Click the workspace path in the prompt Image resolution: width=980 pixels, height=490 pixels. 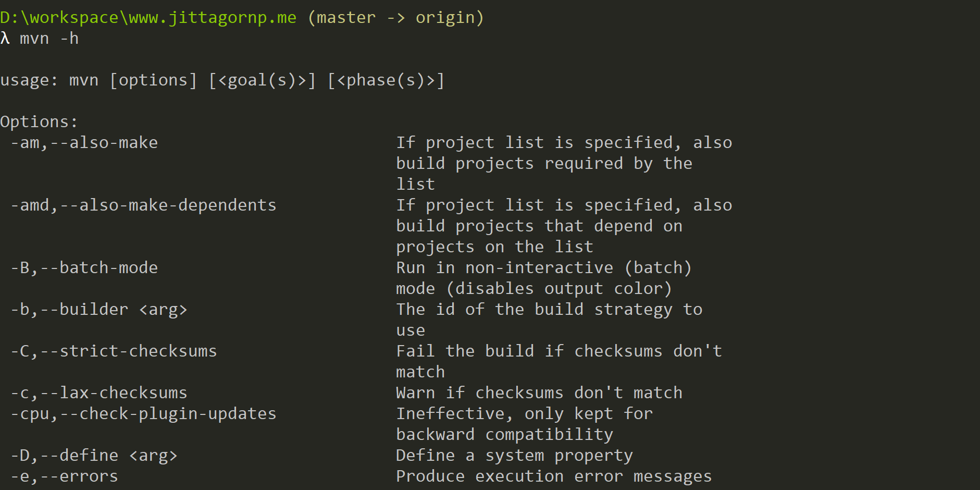coord(148,18)
